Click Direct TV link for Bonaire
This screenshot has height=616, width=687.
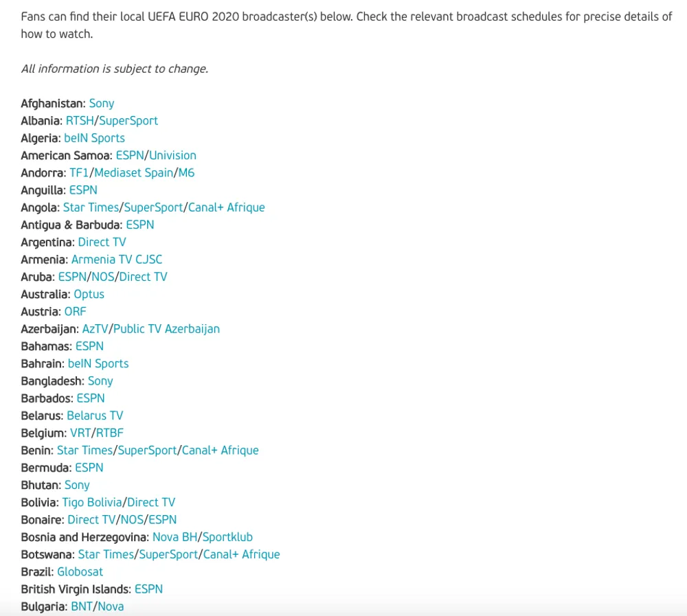coord(91,520)
